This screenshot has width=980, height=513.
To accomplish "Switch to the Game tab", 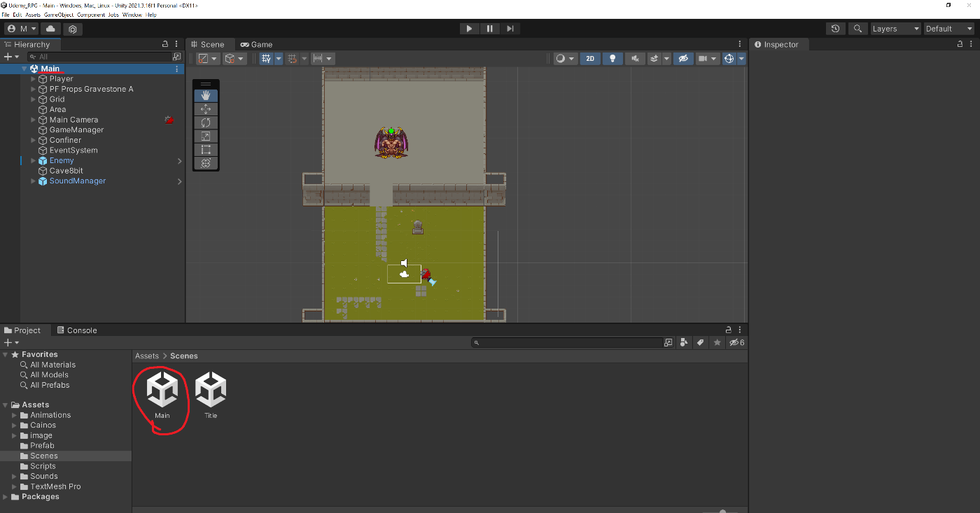I will (256, 44).
